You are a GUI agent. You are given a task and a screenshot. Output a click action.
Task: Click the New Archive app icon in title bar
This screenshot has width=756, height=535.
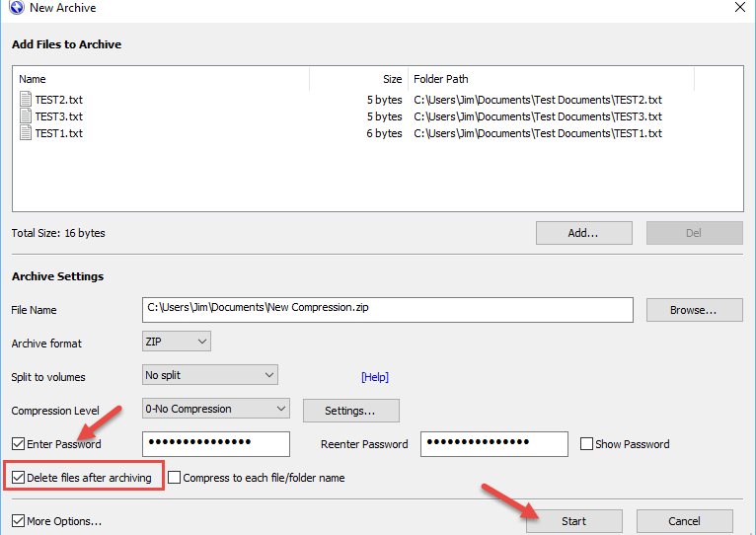pos(17,7)
